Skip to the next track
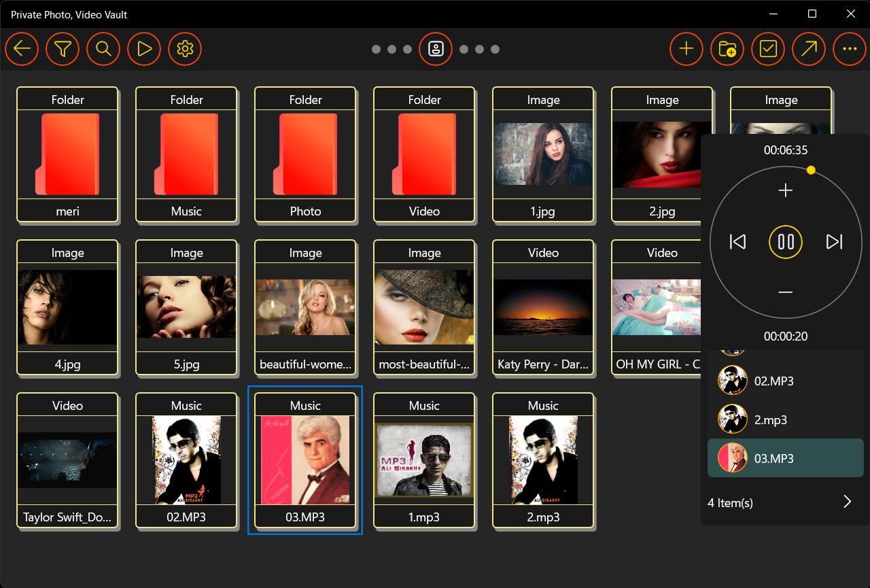 click(x=835, y=241)
